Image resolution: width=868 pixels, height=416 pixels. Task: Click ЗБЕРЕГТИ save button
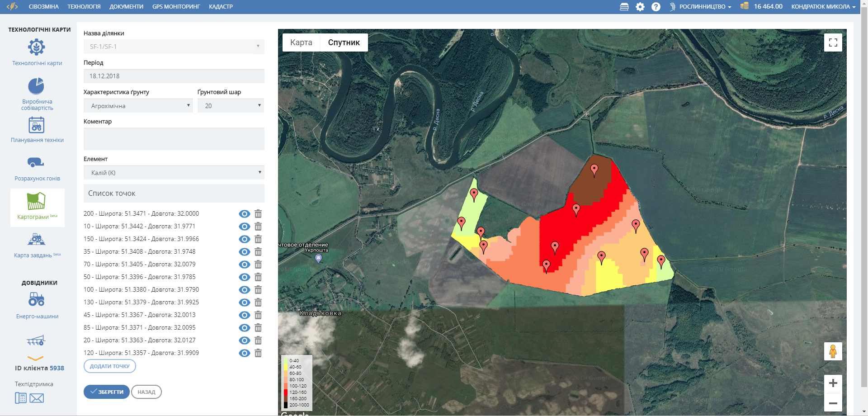[107, 392]
